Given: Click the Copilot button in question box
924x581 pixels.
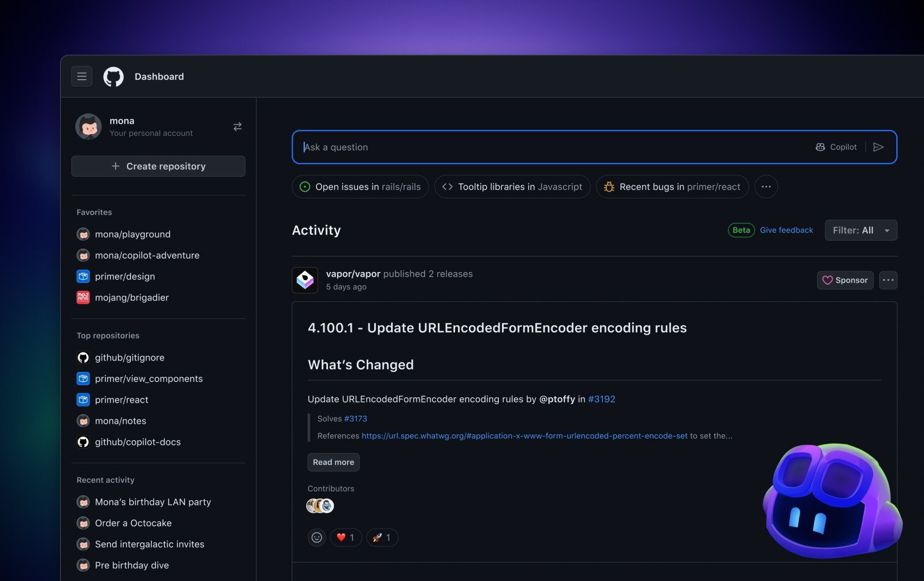Looking at the screenshot, I should 836,147.
